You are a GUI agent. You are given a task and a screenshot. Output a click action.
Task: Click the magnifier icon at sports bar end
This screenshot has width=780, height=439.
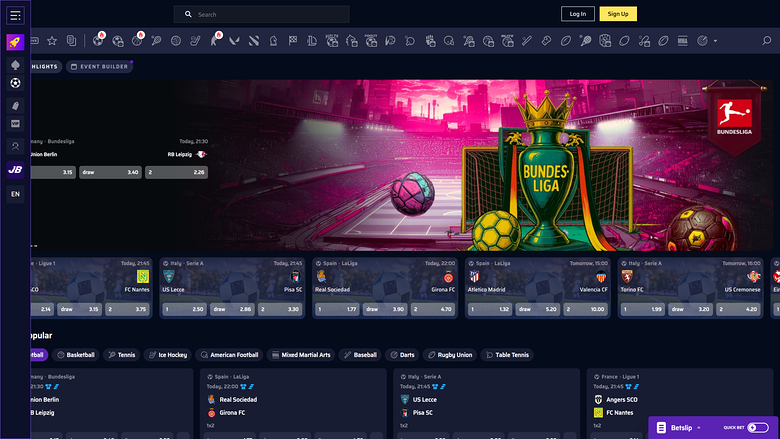pos(767,41)
